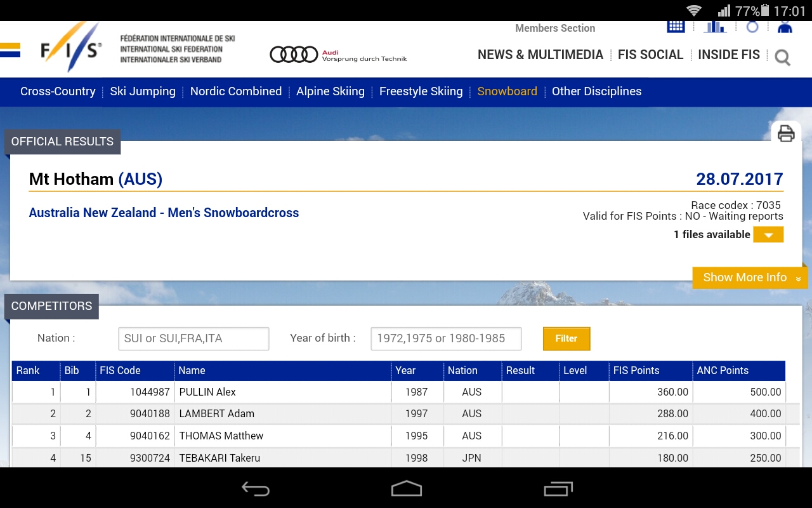Open the Members Section link
The image size is (812, 508).
click(554, 28)
